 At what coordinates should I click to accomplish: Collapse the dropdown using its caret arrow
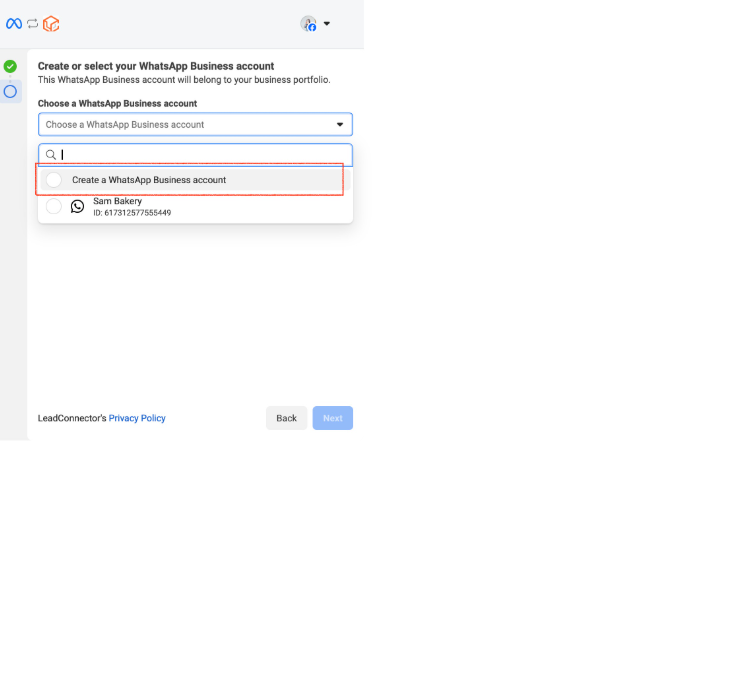(x=340, y=125)
